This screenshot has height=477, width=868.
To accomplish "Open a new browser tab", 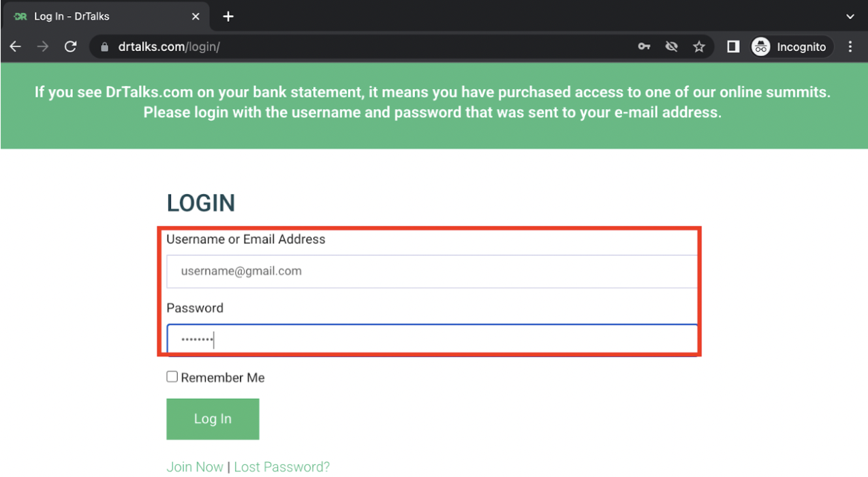I will [228, 16].
